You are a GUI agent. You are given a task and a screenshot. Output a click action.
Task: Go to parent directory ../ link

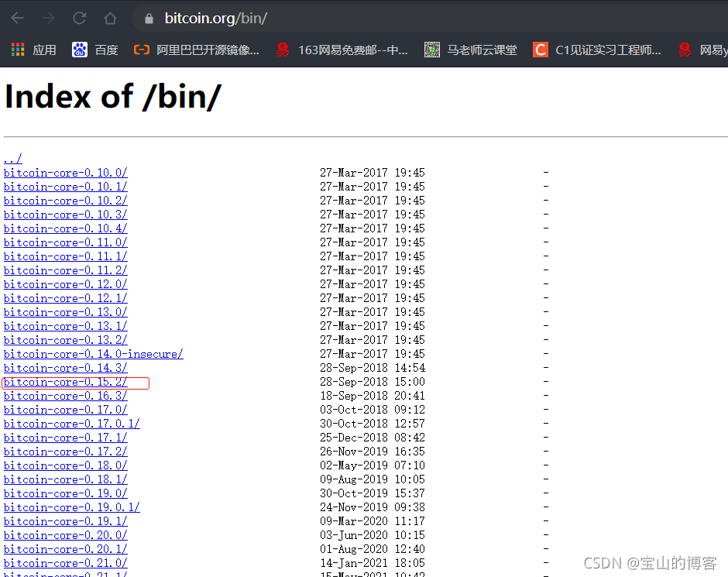click(x=12, y=159)
